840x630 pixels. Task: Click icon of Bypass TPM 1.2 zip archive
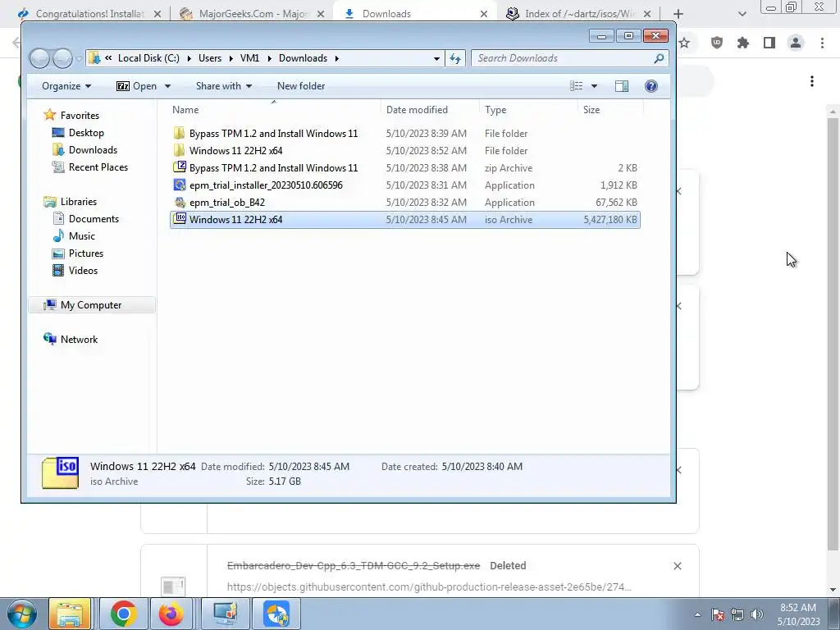tap(180, 167)
